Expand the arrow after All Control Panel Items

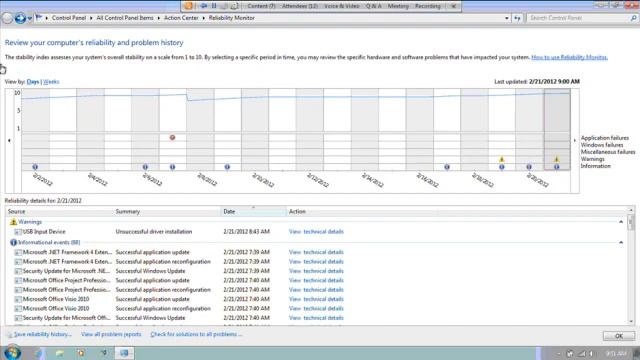click(159, 18)
